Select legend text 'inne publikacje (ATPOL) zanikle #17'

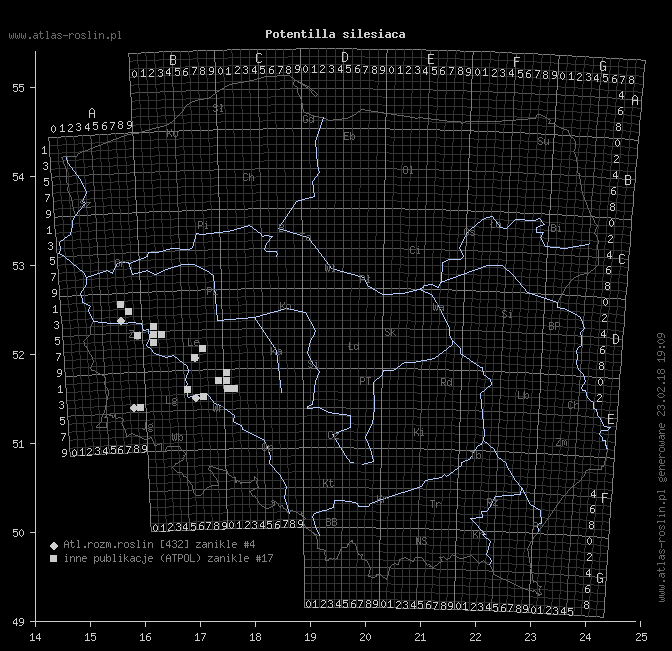coord(168,558)
